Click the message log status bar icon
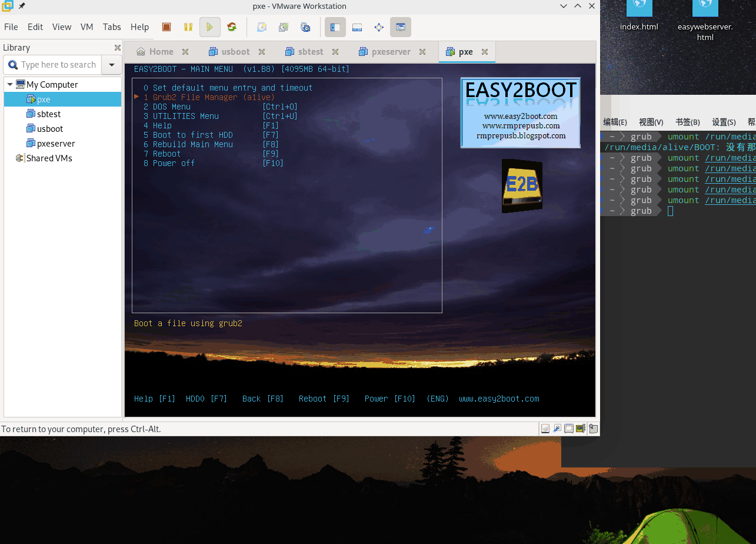This screenshot has height=544, width=756. coord(593,429)
